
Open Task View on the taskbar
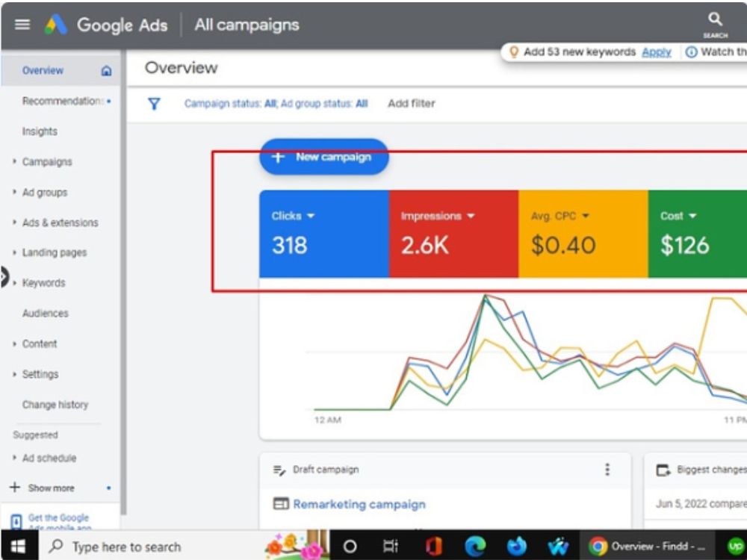click(391, 547)
